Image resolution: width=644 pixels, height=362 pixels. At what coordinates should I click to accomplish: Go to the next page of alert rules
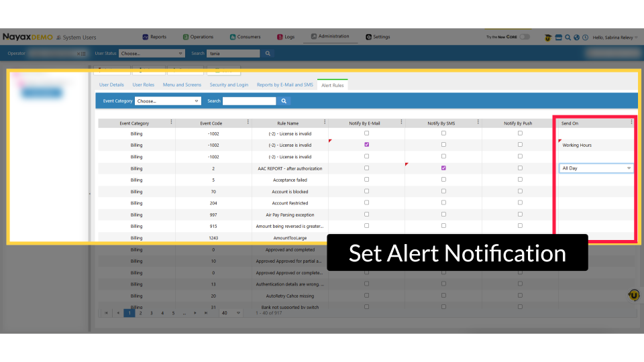[195, 313]
